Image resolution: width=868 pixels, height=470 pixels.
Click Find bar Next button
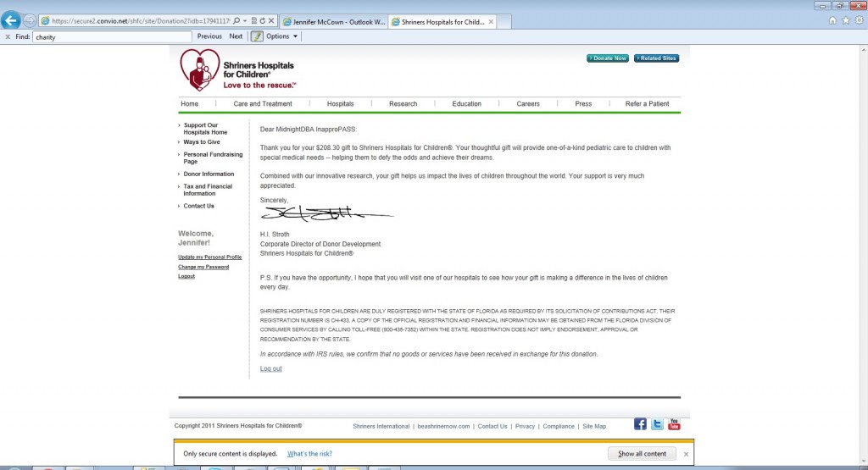236,36
